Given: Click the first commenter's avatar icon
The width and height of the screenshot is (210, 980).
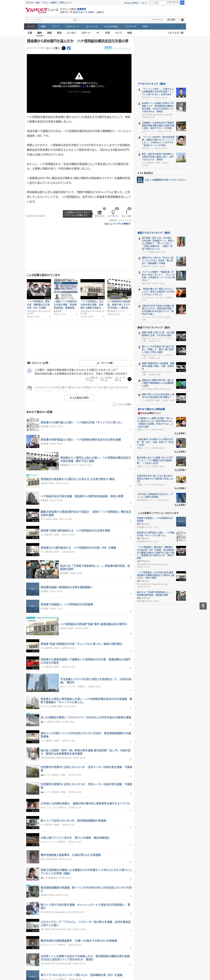Looking at the screenshot, I should [29, 371].
